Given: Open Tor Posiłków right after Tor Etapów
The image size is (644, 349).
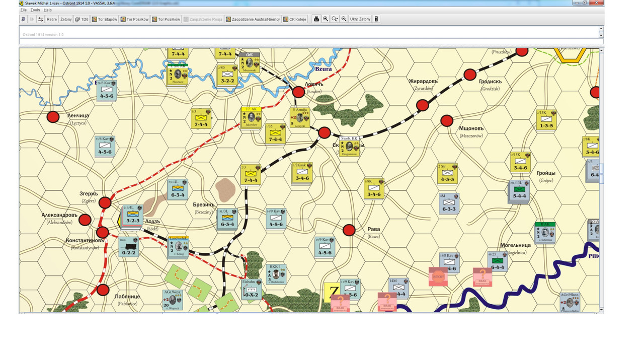Looking at the screenshot, I should pyautogui.click(x=135, y=19).
